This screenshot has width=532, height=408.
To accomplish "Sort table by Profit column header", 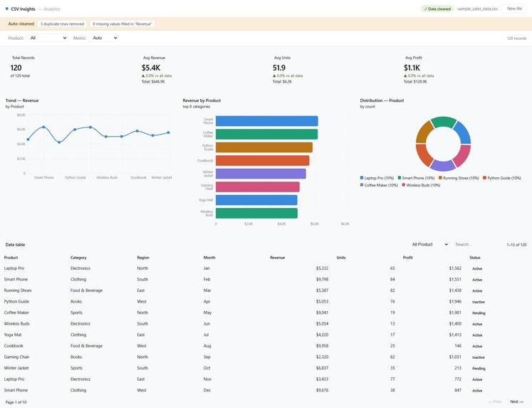I will coord(407,258).
